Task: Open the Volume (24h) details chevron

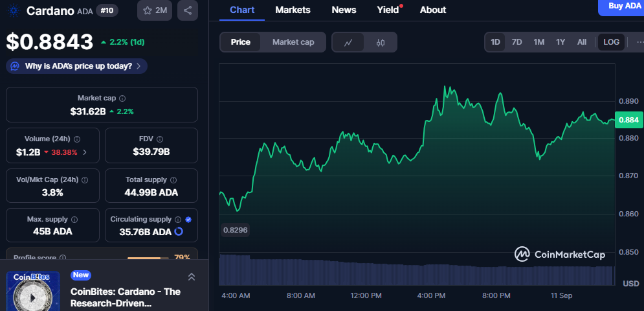Action: 85,152
